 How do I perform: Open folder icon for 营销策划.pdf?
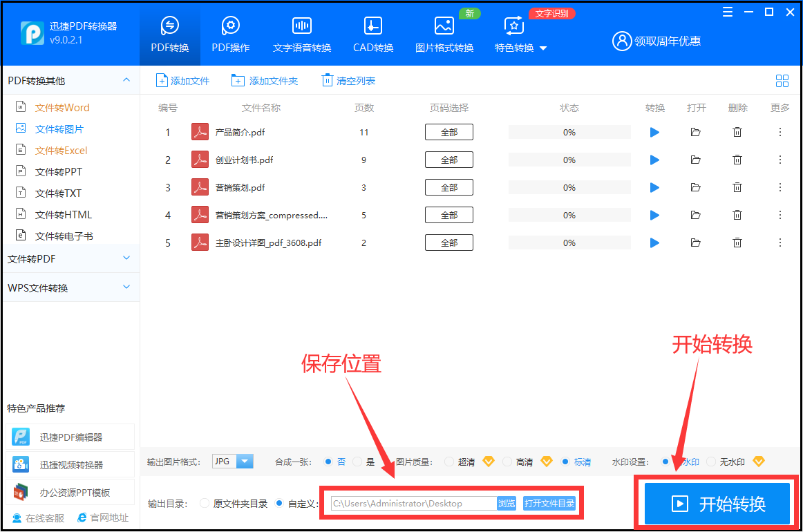point(695,188)
